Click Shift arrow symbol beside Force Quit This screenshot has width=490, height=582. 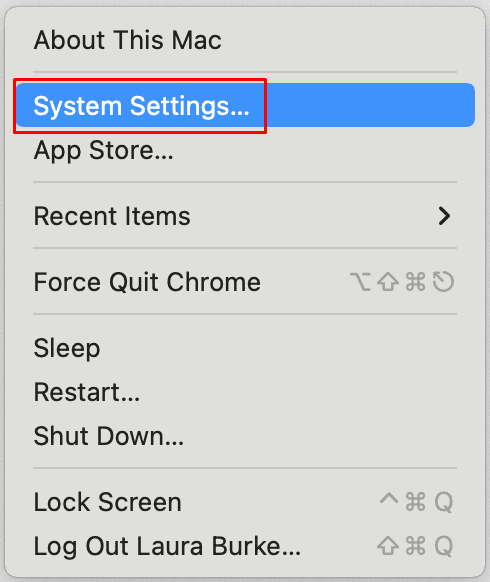pos(388,282)
